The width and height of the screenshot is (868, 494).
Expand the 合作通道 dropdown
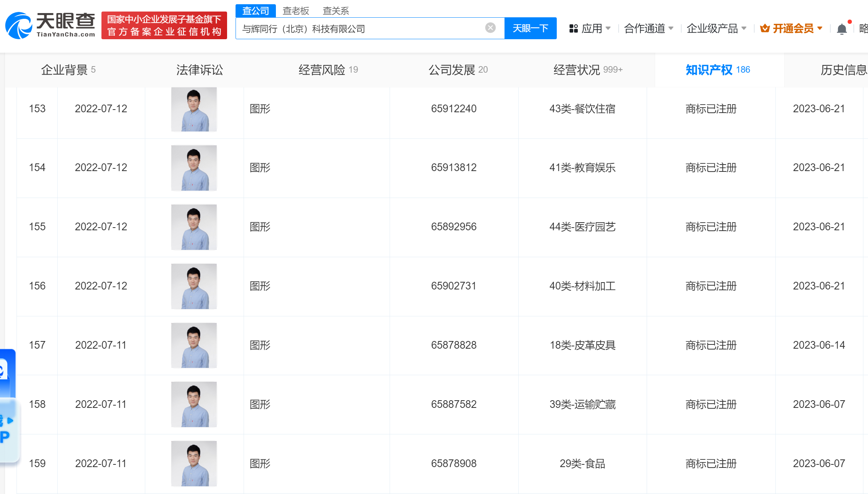(649, 28)
